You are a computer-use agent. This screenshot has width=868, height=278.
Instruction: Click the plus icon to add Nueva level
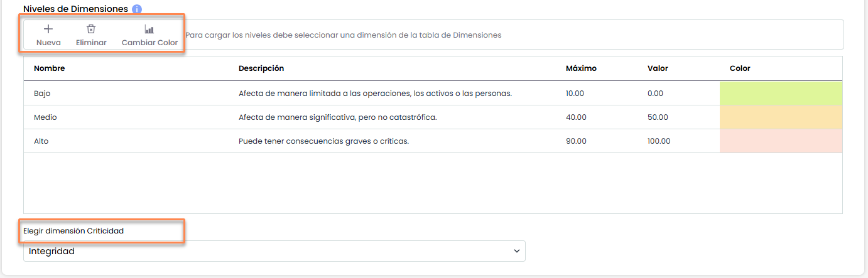click(x=48, y=29)
